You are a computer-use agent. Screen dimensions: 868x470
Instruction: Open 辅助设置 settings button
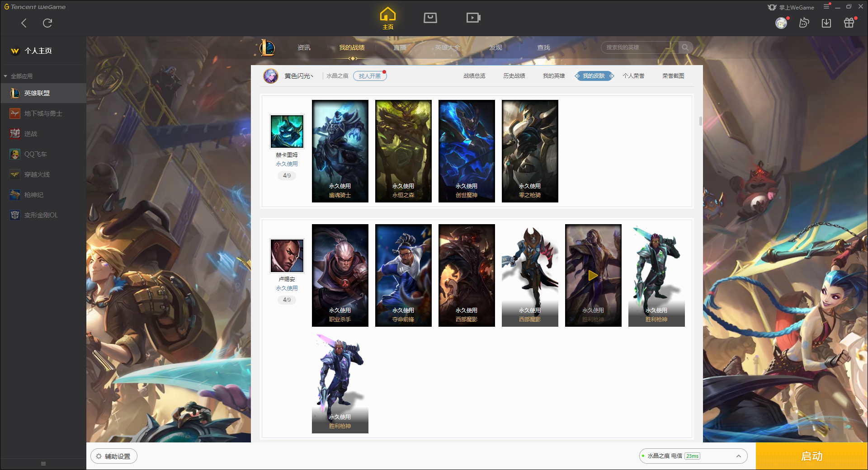[x=114, y=456]
